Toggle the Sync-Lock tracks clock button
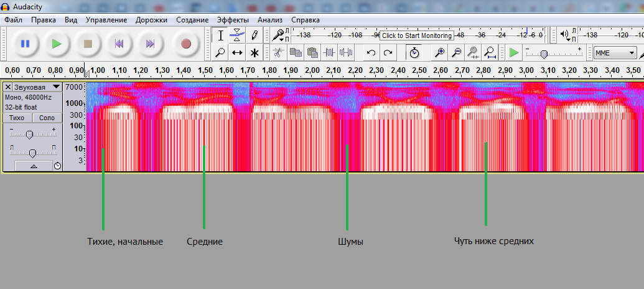Screen dimensions: 644x289 (414, 52)
